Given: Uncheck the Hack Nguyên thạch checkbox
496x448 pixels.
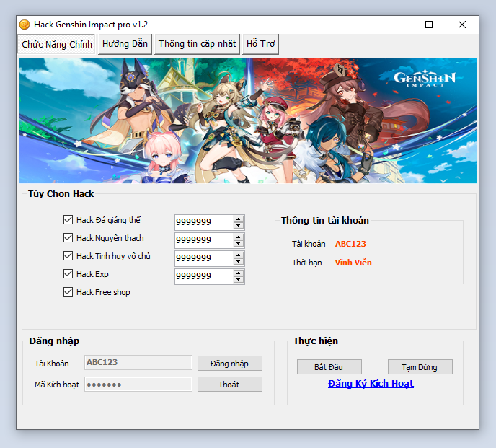Looking at the screenshot, I should [68, 238].
